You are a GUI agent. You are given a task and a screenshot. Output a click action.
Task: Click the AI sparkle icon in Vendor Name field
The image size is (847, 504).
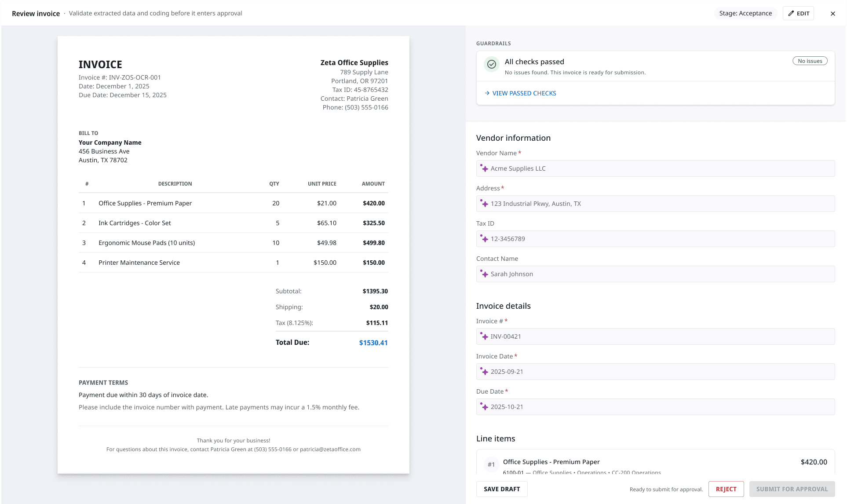pyautogui.click(x=484, y=168)
